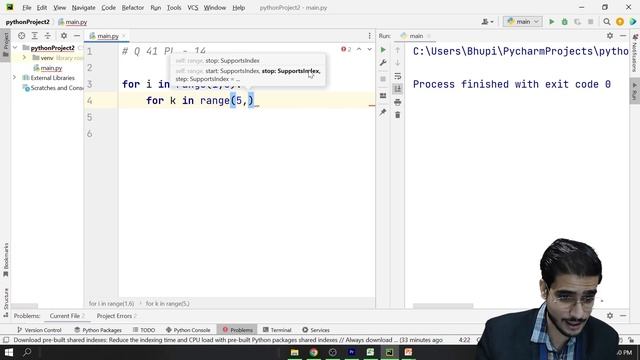
Task: Open TODO tool window
Action: 144,330
